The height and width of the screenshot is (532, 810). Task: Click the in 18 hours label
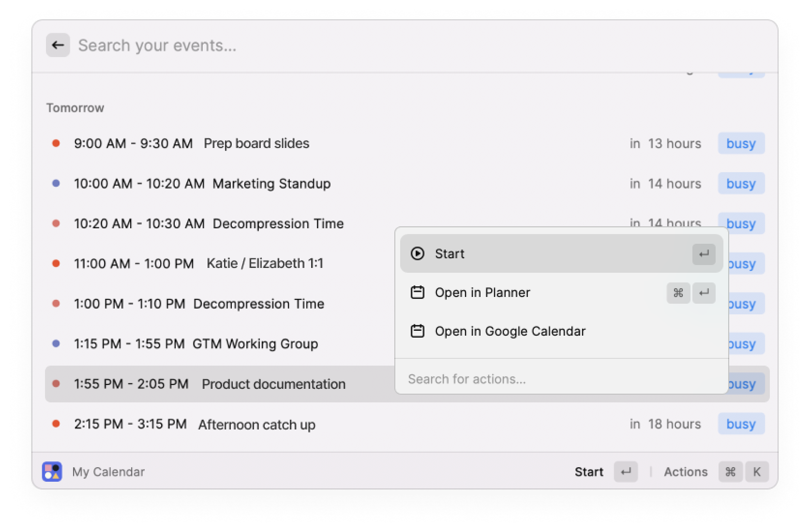tap(665, 424)
